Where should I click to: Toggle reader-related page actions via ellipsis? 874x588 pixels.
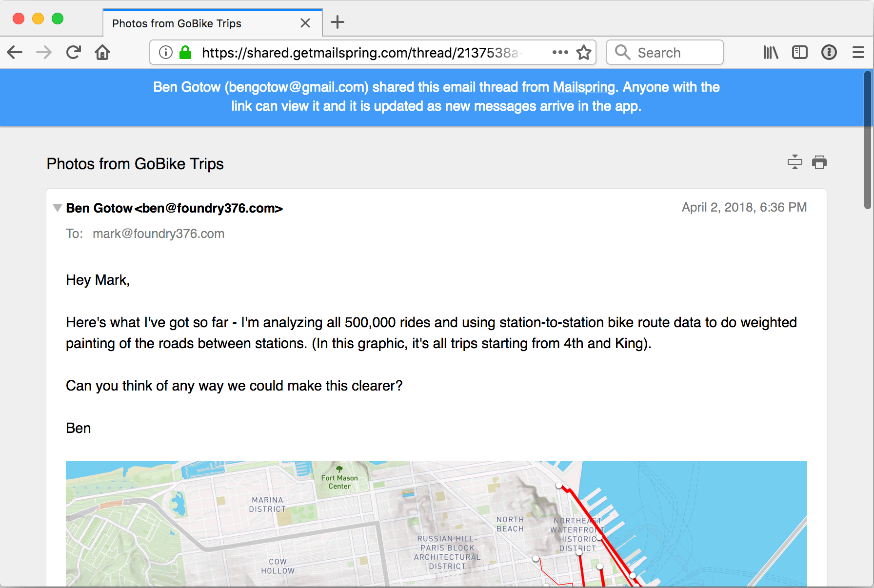pos(560,52)
